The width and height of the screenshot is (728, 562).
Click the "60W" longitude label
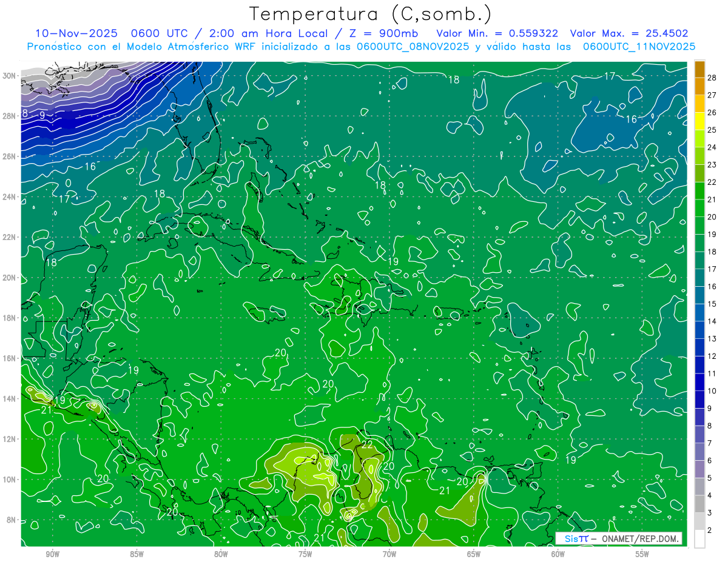click(x=558, y=554)
